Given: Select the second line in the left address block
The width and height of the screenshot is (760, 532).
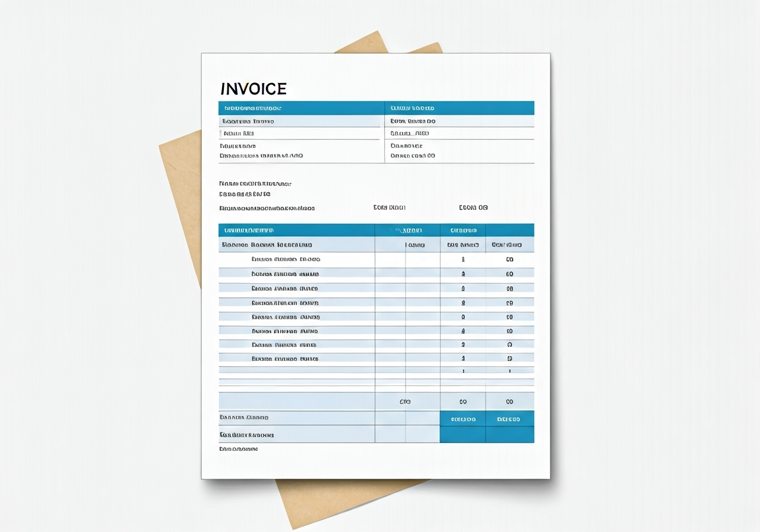Looking at the screenshot, I should tap(238, 134).
